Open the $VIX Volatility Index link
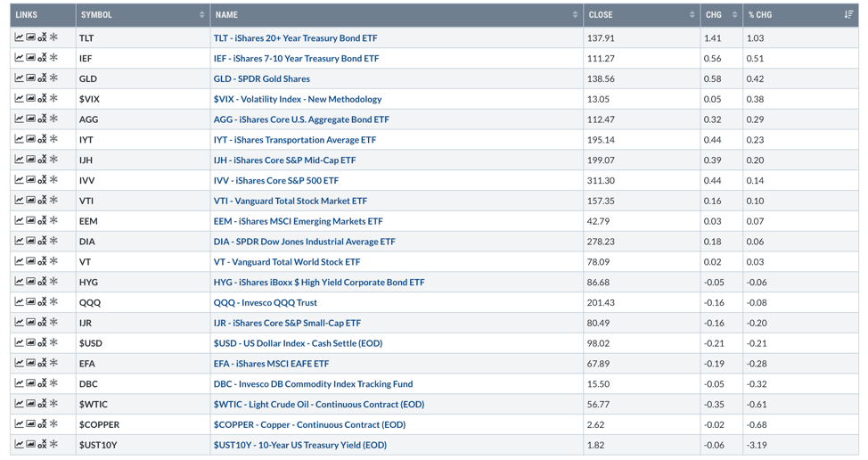The width and height of the screenshot is (868, 460). (x=298, y=99)
